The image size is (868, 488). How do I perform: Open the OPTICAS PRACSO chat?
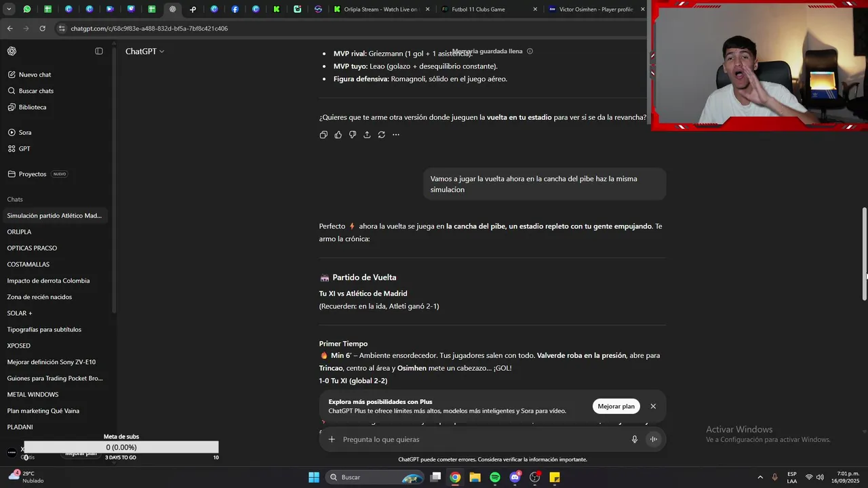(54, 248)
